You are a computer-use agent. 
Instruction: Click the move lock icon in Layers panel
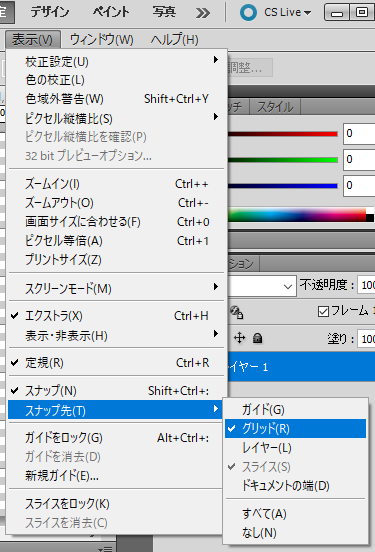[x=239, y=338]
